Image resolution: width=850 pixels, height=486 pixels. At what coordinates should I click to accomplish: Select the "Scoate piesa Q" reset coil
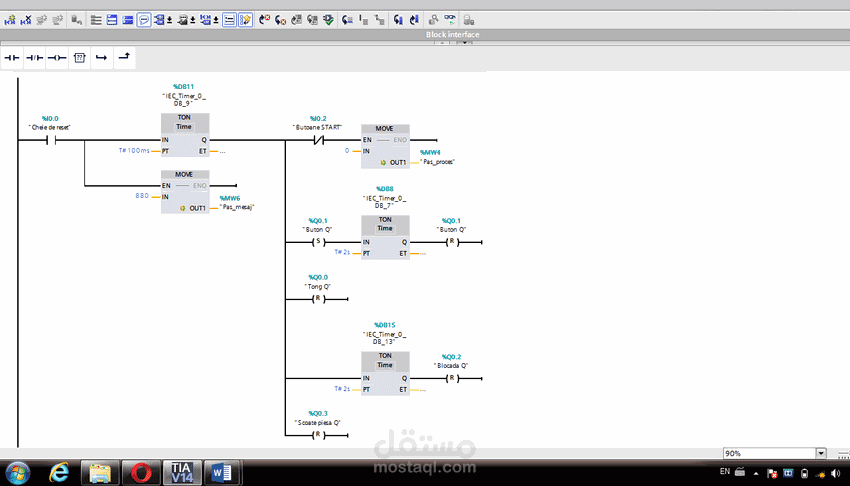pyautogui.click(x=318, y=435)
